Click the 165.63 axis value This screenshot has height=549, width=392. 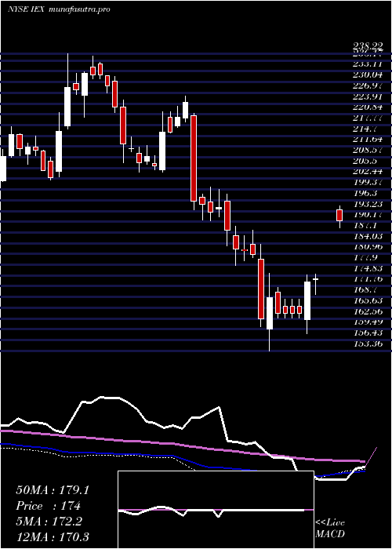pyautogui.click(x=368, y=300)
